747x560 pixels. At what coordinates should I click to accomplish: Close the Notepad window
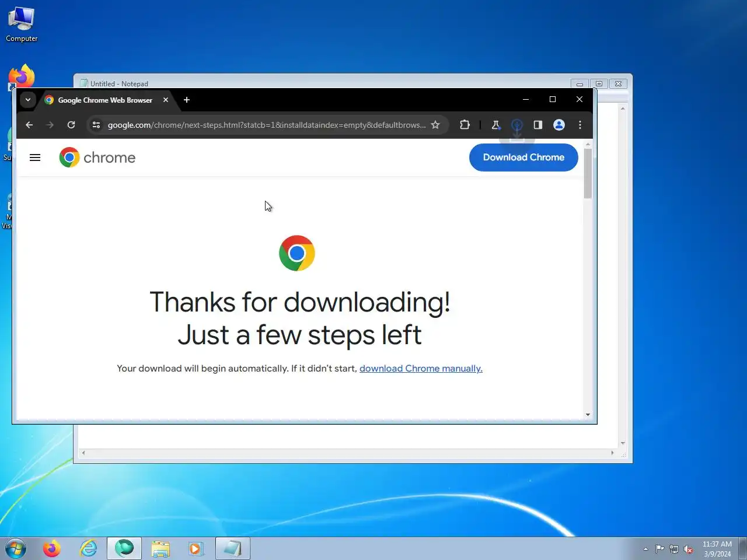619,83
